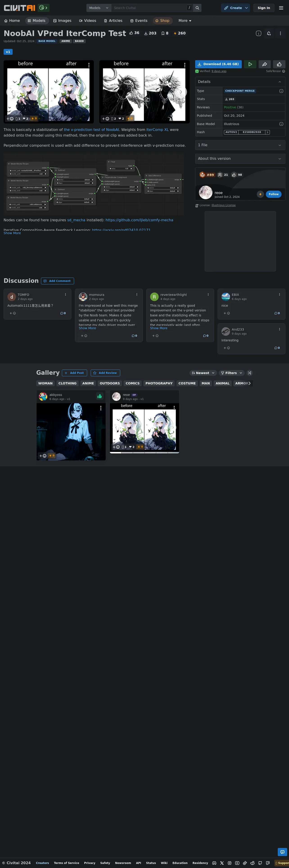The image size is (289, 868).
Task: Open TOMFO comment options menu
Action: coord(65,295)
